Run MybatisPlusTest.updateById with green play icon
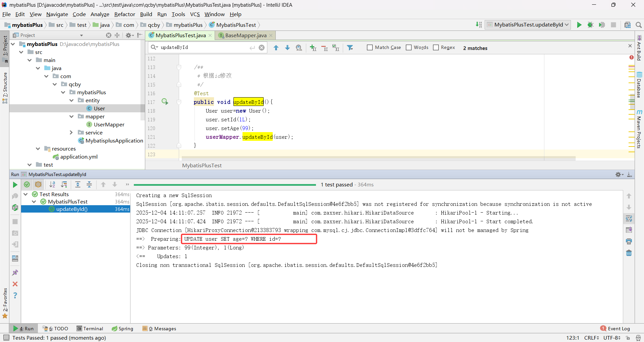This screenshot has width=644, height=342. pyautogui.click(x=579, y=25)
